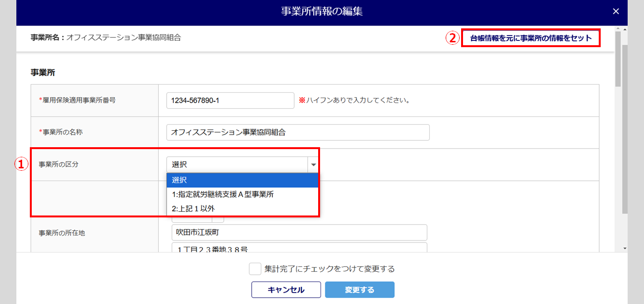Click the 事業所名 header text
644x304 pixels.
106,38
